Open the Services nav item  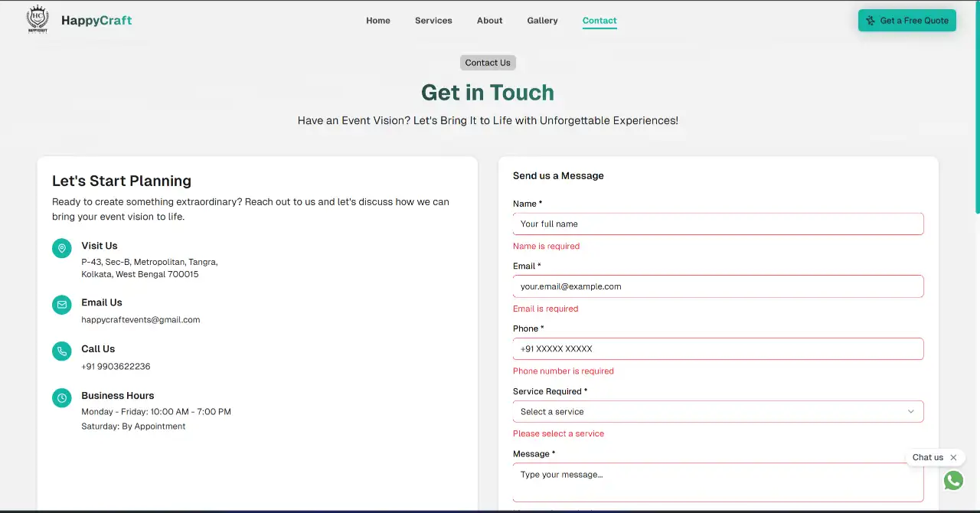[x=433, y=21]
